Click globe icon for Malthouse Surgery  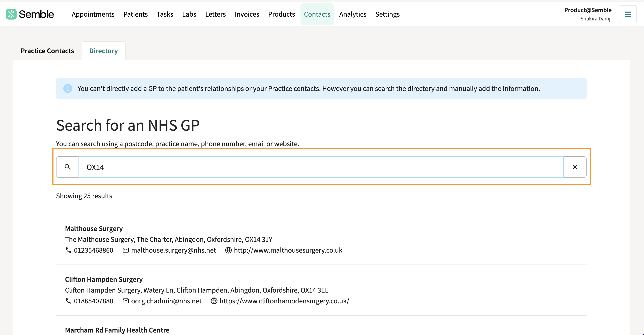(228, 250)
